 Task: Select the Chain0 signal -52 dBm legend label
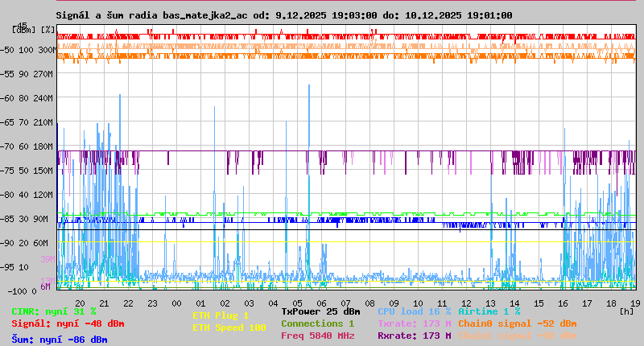[x=517, y=323]
